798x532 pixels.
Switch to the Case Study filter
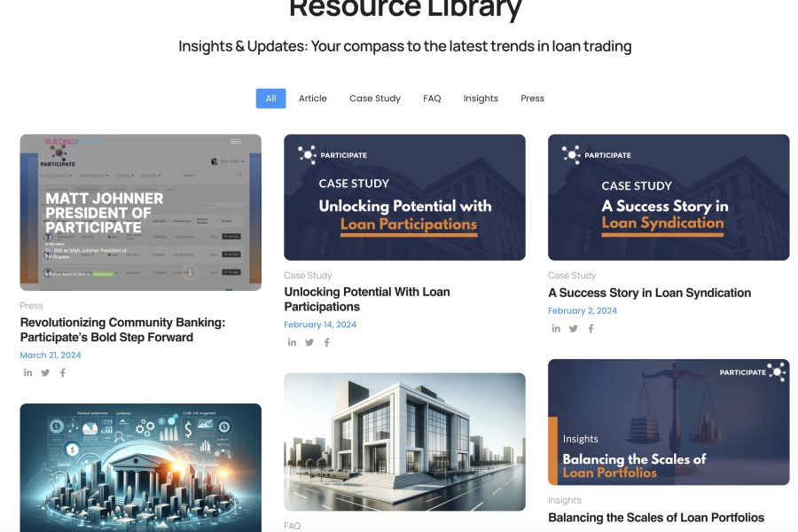coord(375,98)
